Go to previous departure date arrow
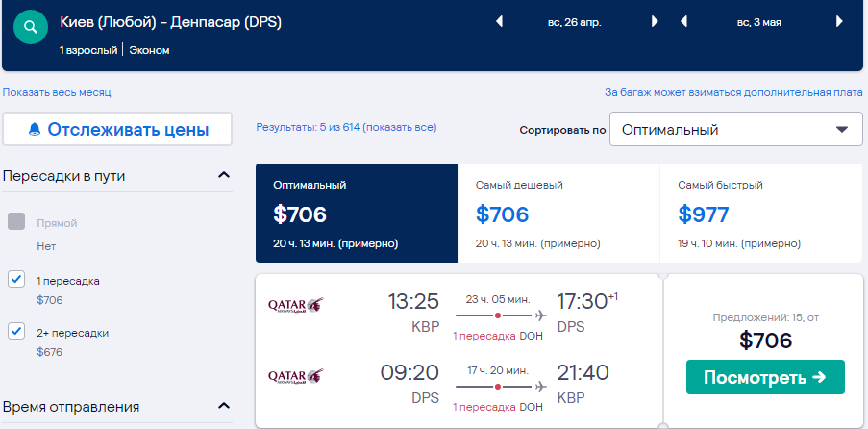This screenshot has height=429, width=868. 499,21
